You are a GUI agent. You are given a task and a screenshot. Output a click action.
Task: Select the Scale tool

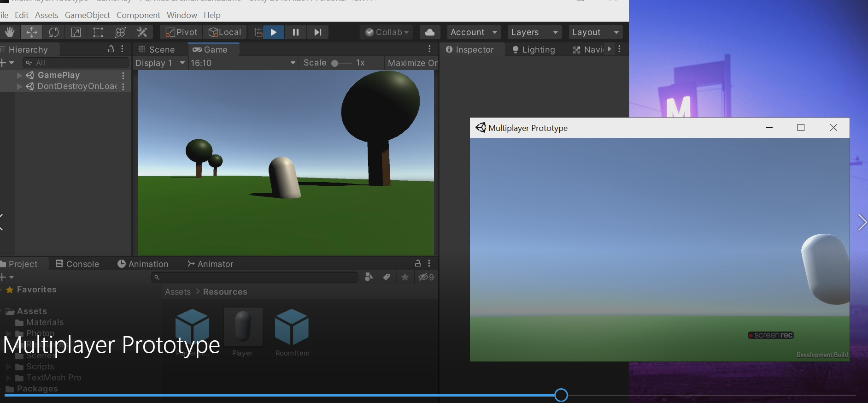point(76,32)
